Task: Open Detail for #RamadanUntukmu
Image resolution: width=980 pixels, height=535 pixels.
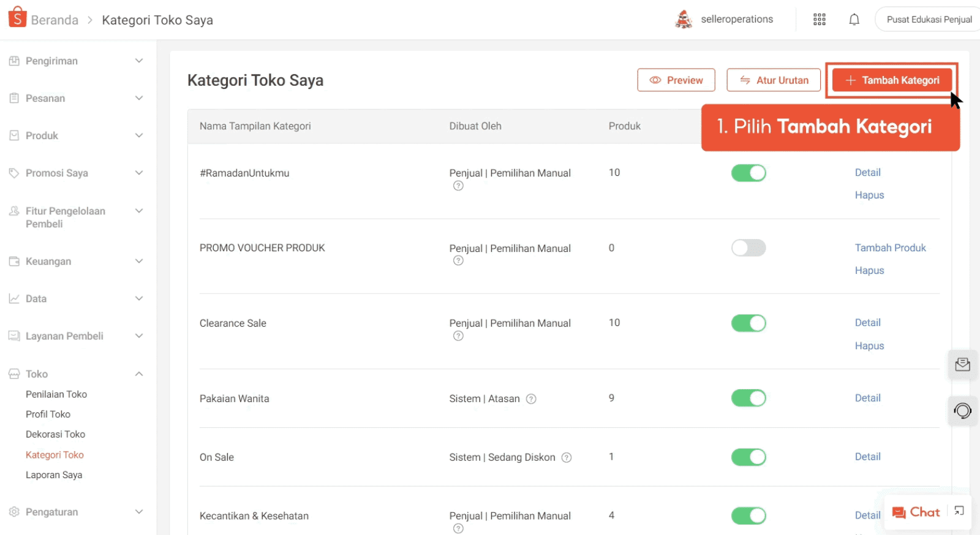Action: [868, 173]
